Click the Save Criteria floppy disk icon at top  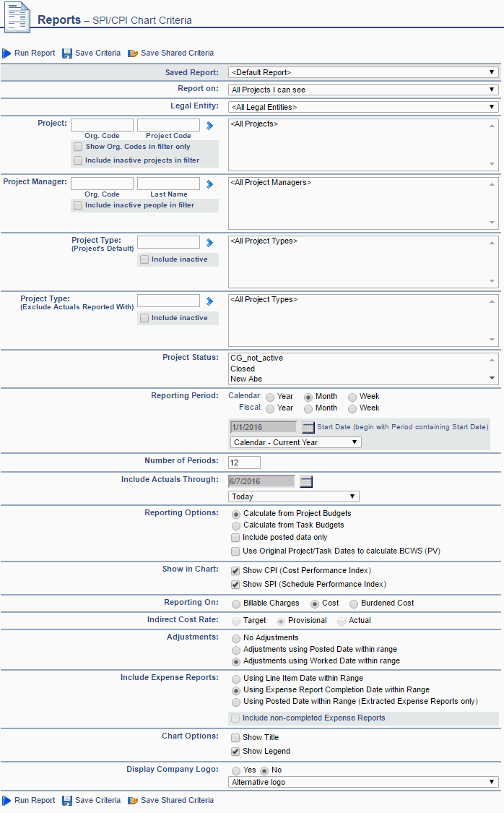point(67,53)
